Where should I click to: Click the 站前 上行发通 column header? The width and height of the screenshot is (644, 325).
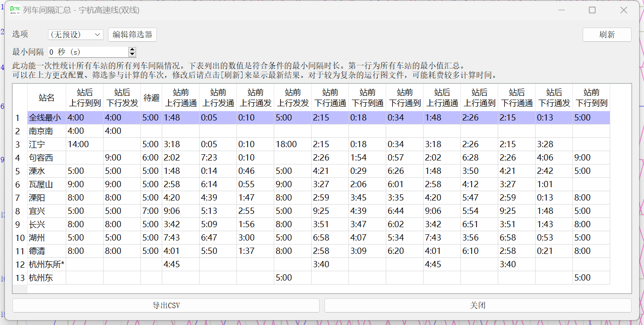(x=218, y=98)
